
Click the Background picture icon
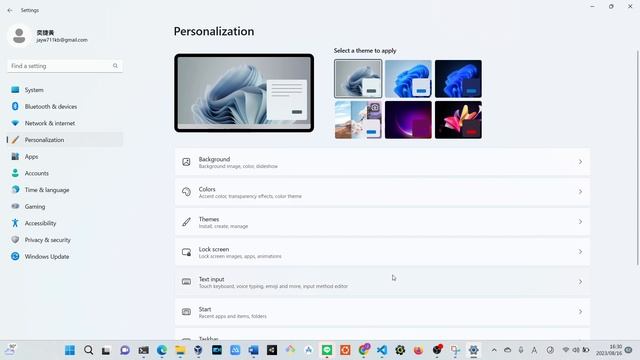[x=186, y=162]
